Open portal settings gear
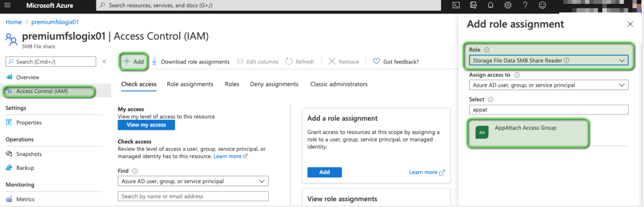This screenshot has height=207, width=644. coord(508,5)
